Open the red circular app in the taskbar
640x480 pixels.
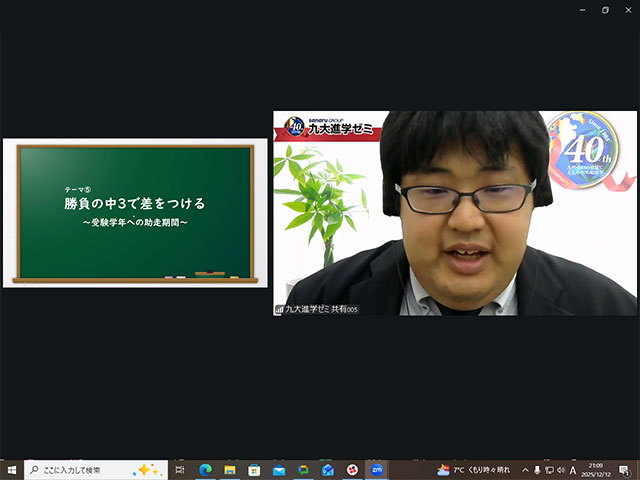pyautogui.click(x=352, y=470)
